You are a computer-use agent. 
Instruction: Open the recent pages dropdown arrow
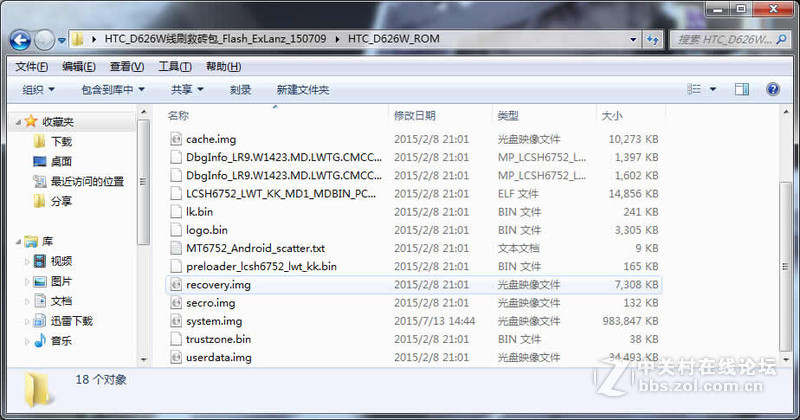62,40
